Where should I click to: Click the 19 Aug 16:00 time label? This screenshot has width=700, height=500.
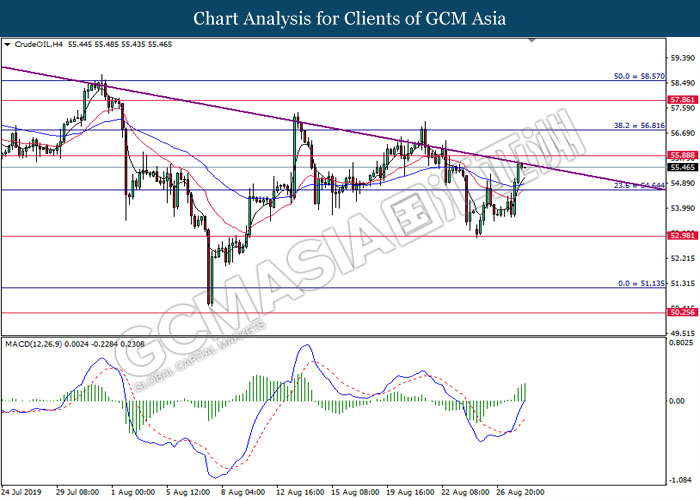[x=410, y=492]
